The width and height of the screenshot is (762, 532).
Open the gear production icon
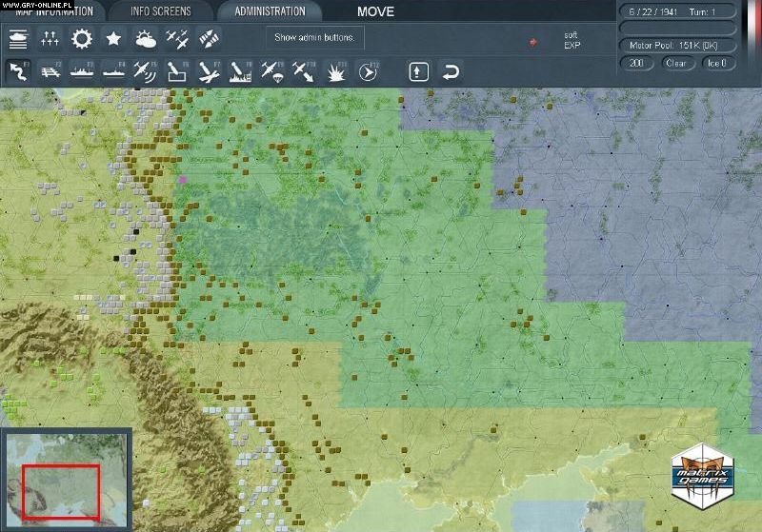click(82, 39)
